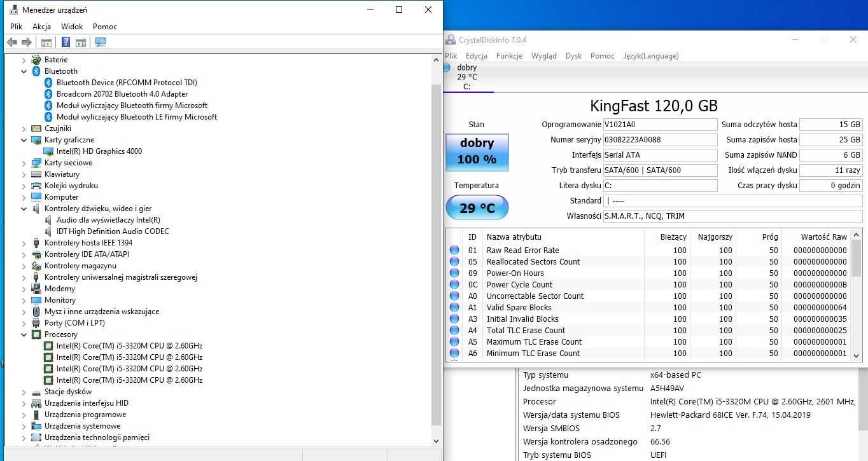
Task: Open Edycja menu in CrystalDiskInfo
Action: click(x=477, y=56)
